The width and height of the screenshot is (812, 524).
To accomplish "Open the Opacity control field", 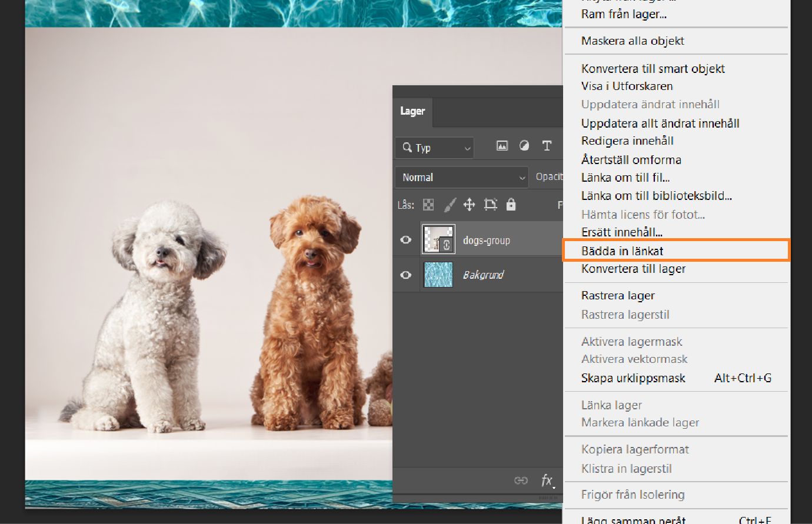I will pos(550,176).
